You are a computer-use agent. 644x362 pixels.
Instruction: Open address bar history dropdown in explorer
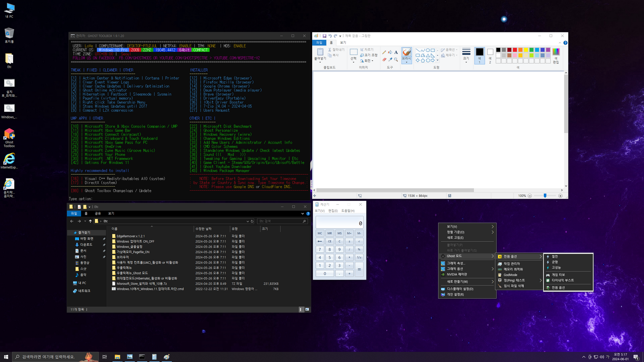(x=248, y=221)
